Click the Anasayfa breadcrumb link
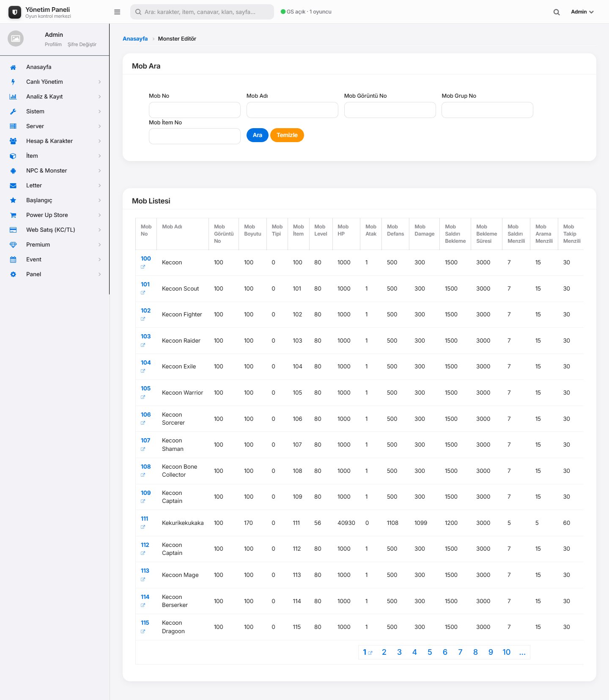609x700 pixels. (x=135, y=39)
